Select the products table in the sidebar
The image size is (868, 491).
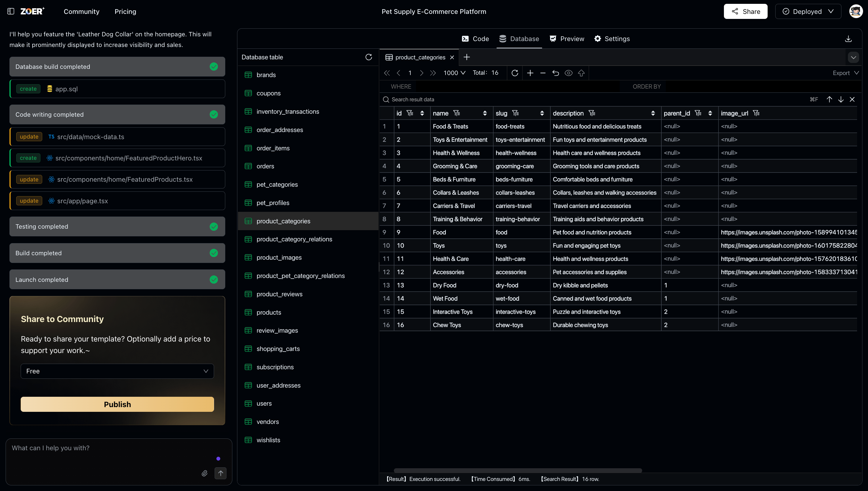point(269,312)
